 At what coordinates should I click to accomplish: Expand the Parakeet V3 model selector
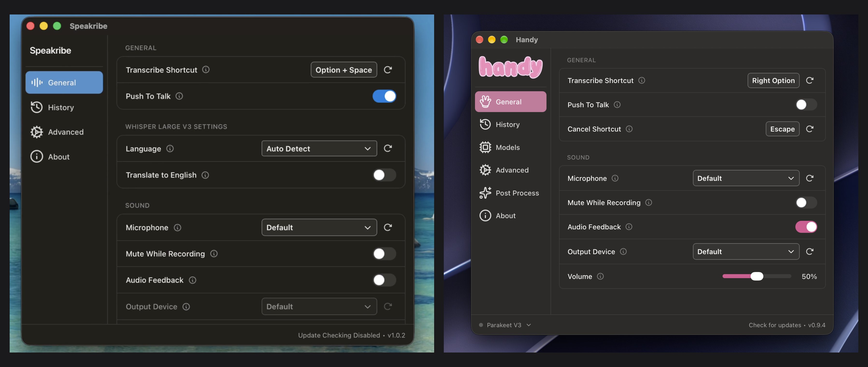(x=505, y=325)
